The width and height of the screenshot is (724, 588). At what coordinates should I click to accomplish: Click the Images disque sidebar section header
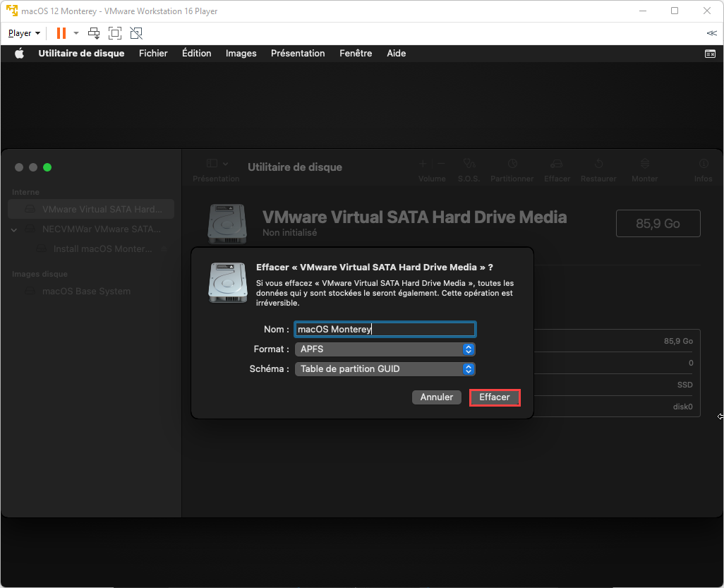[40, 274]
